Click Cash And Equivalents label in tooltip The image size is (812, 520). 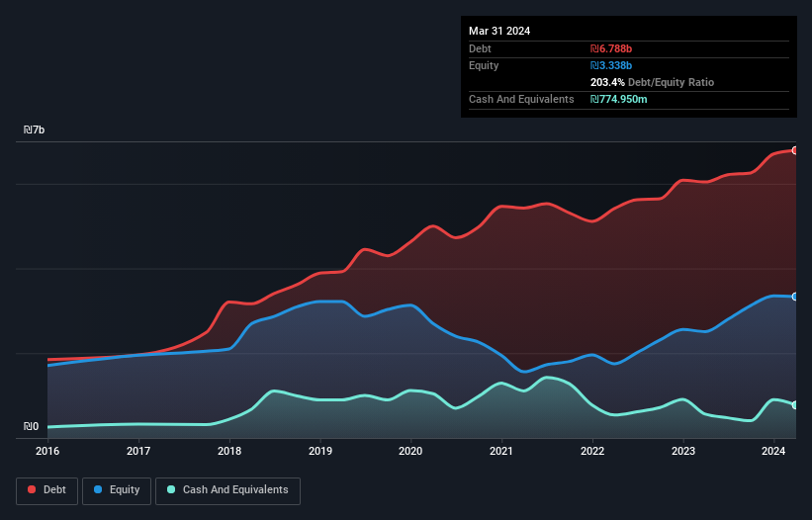click(521, 99)
